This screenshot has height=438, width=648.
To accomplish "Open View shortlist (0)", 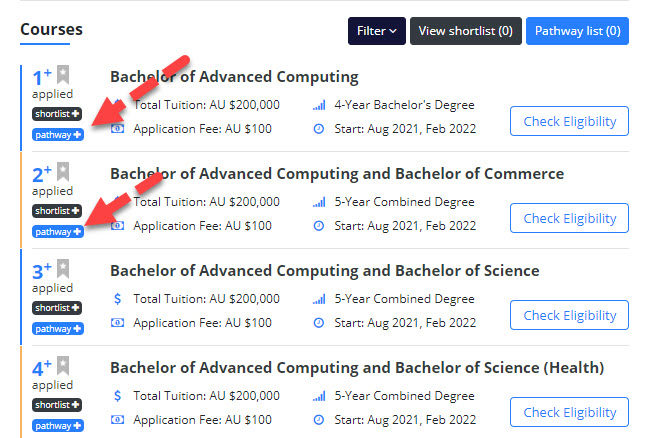I will 466,31.
